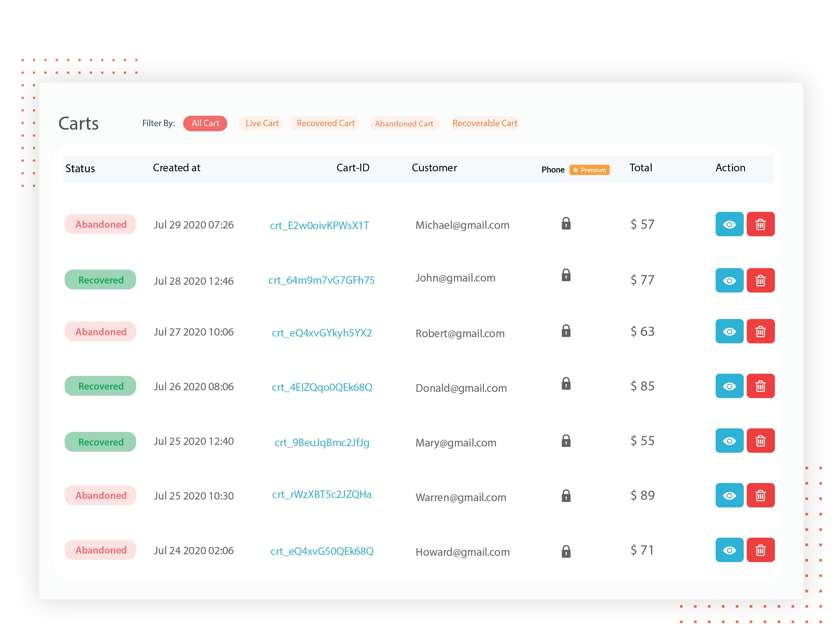
Task: Click the Created at column header
Action: (x=177, y=167)
